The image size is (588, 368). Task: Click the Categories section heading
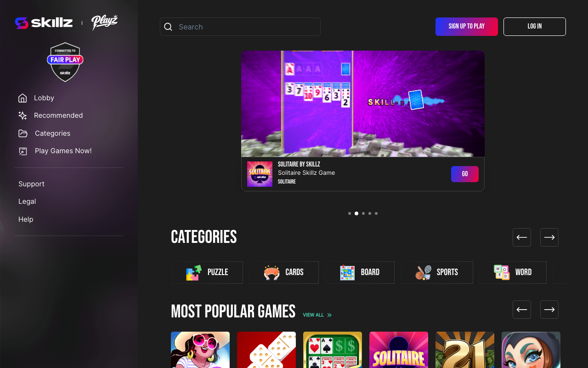[x=204, y=237]
